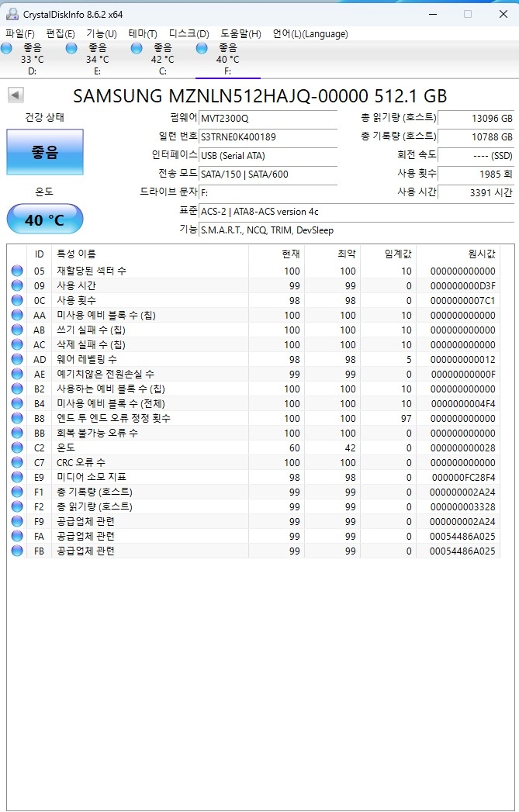Viewport: 519px width, 812px height.
Task: Click blue status orb for ID BB row
Action: (17, 433)
